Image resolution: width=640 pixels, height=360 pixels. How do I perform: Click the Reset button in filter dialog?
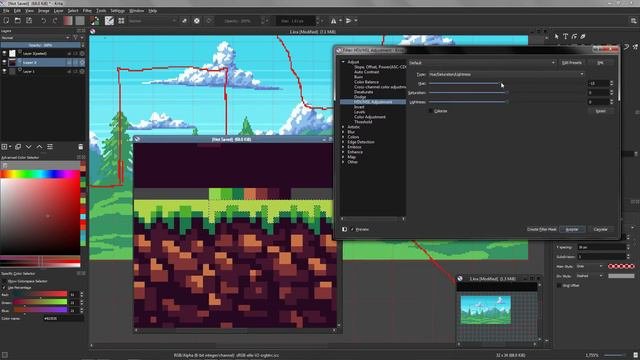point(600,111)
